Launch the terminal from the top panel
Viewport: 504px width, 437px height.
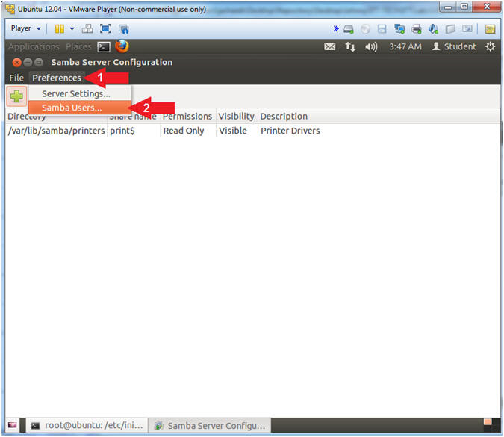click(x=104, y=47)
